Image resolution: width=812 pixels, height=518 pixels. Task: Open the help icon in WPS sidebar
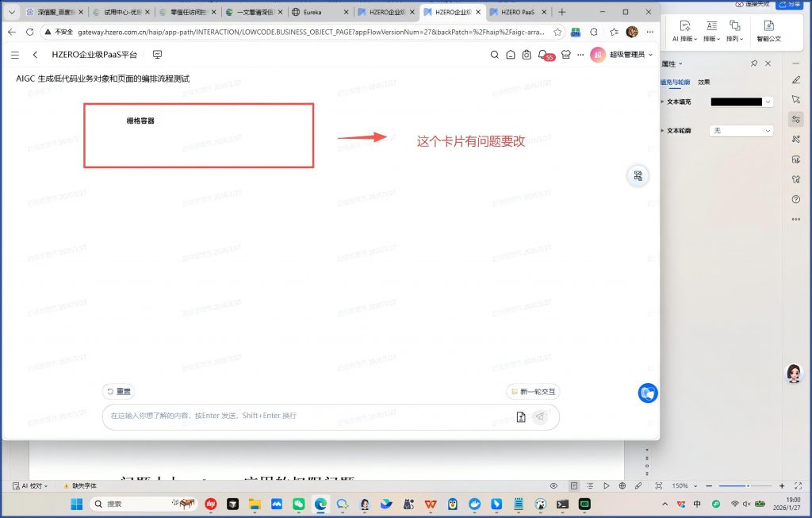796,199
